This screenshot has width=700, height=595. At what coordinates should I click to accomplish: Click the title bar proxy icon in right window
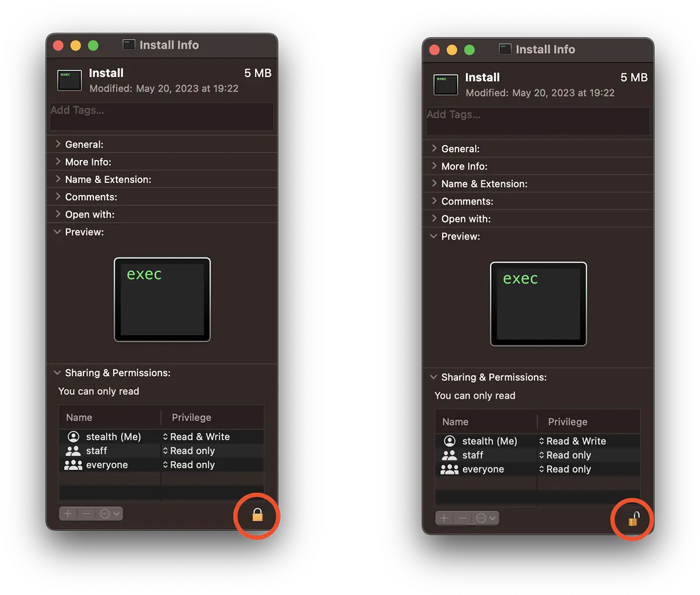click(505, 50)
